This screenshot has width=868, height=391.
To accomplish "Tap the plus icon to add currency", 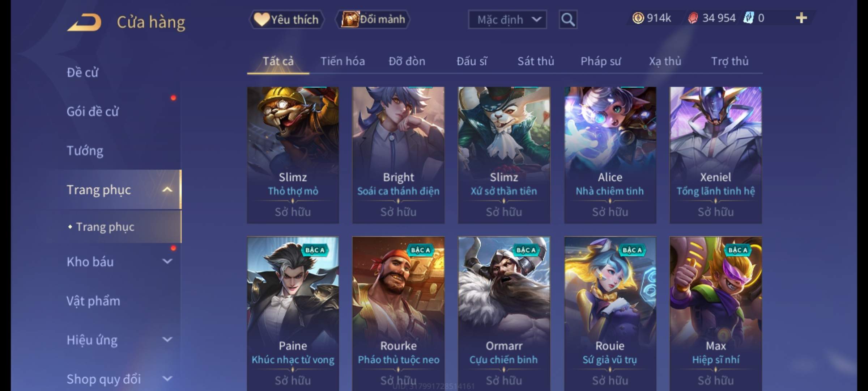I will coord(801,18).
